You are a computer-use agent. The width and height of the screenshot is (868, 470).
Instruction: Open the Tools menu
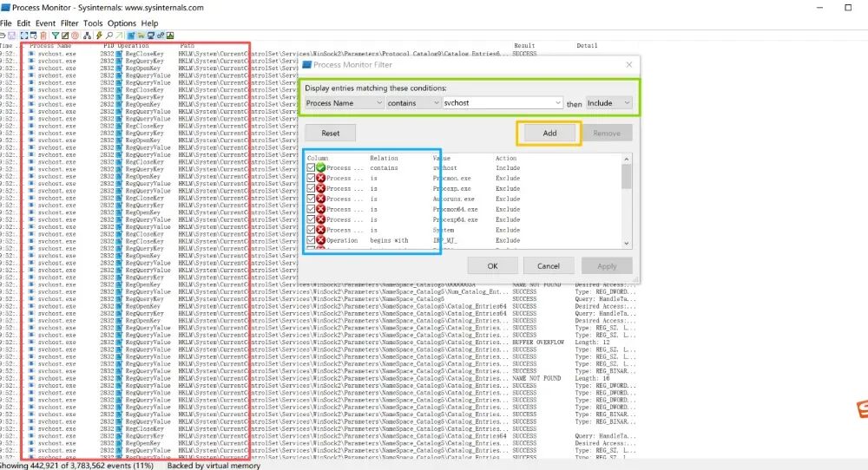coord(92,23)
